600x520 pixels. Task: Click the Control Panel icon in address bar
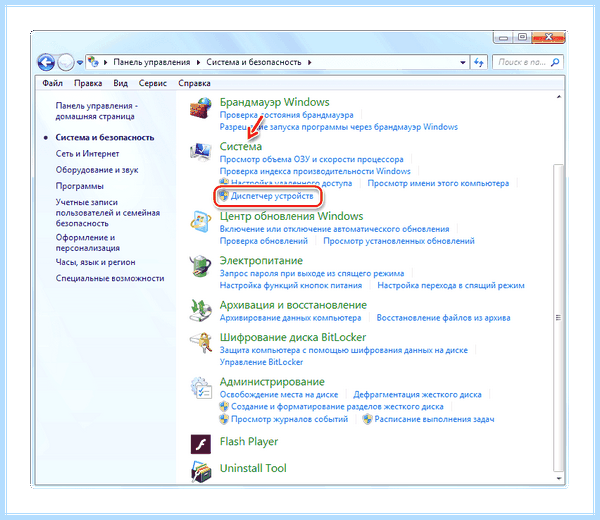(x=93, y=62)
